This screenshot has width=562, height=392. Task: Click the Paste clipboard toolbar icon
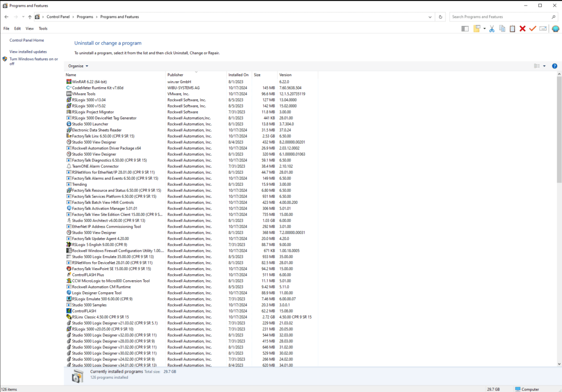coord(512,29)
